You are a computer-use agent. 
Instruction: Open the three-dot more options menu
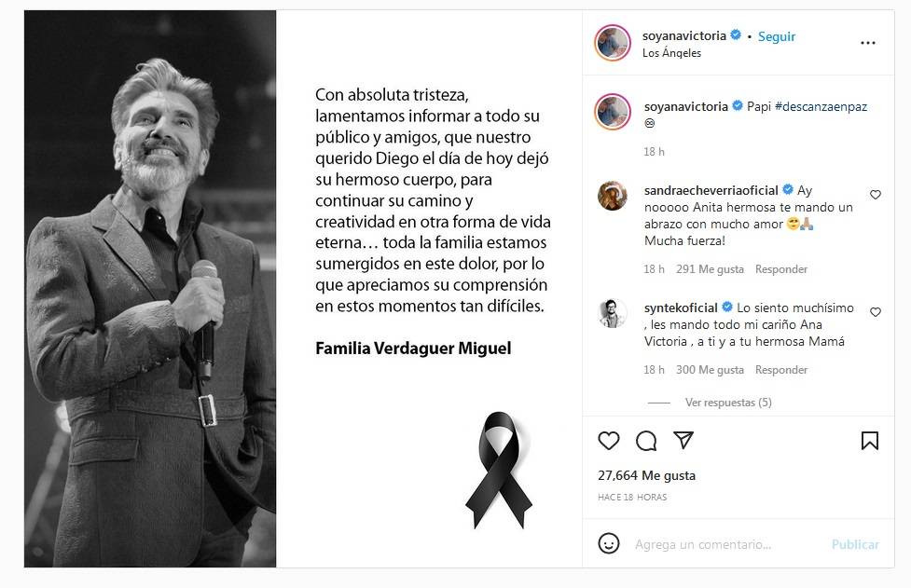(x=867, y=43)
